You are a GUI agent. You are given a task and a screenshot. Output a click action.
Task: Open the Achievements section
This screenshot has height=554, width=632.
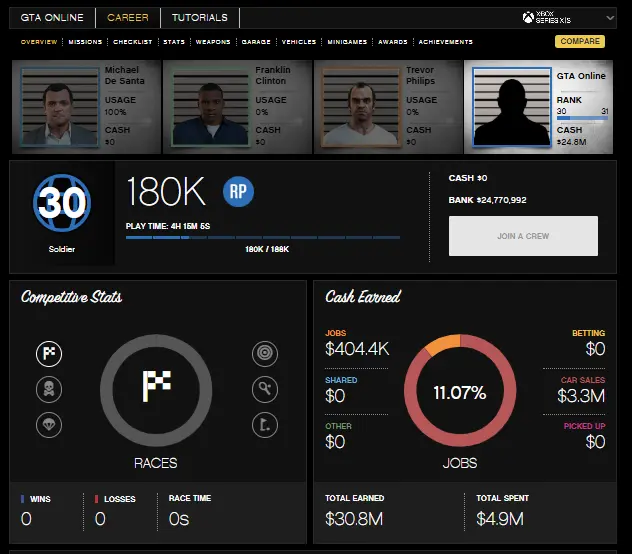(x=446, y=42)
